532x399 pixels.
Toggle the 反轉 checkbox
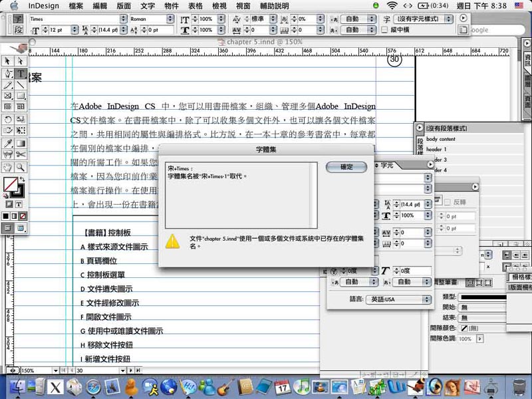pyautogui.click(x=448, y=202)
